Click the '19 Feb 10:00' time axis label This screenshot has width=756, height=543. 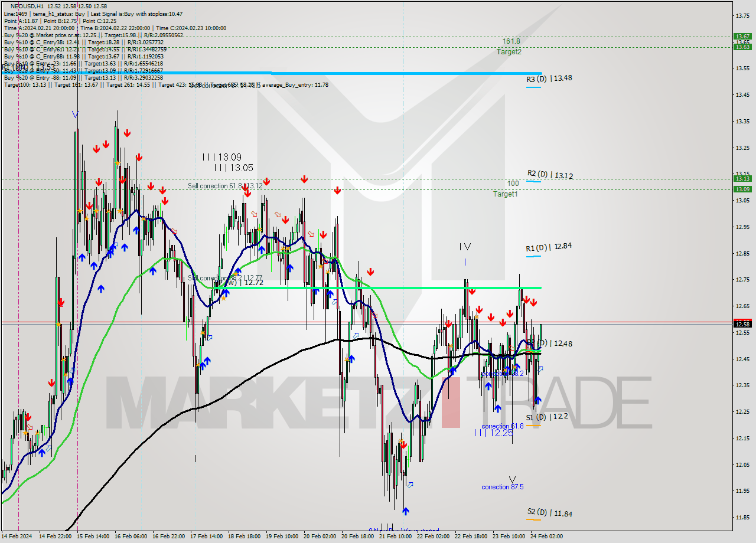click(x=283, y=537)
